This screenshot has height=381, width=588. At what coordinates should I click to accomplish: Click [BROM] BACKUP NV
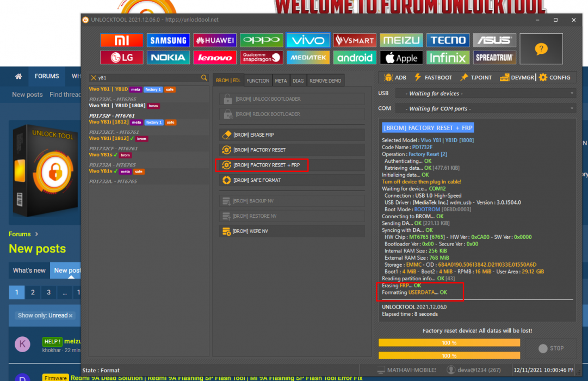292,201
